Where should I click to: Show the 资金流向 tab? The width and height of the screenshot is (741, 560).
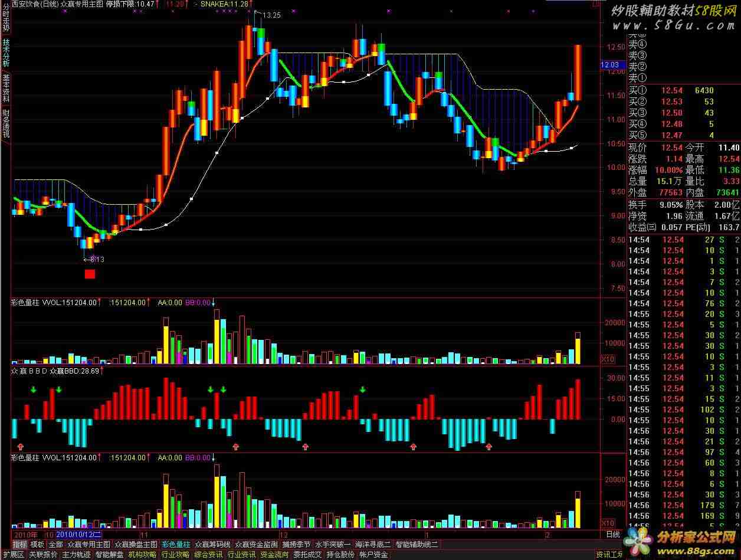(x=275, y=555)
